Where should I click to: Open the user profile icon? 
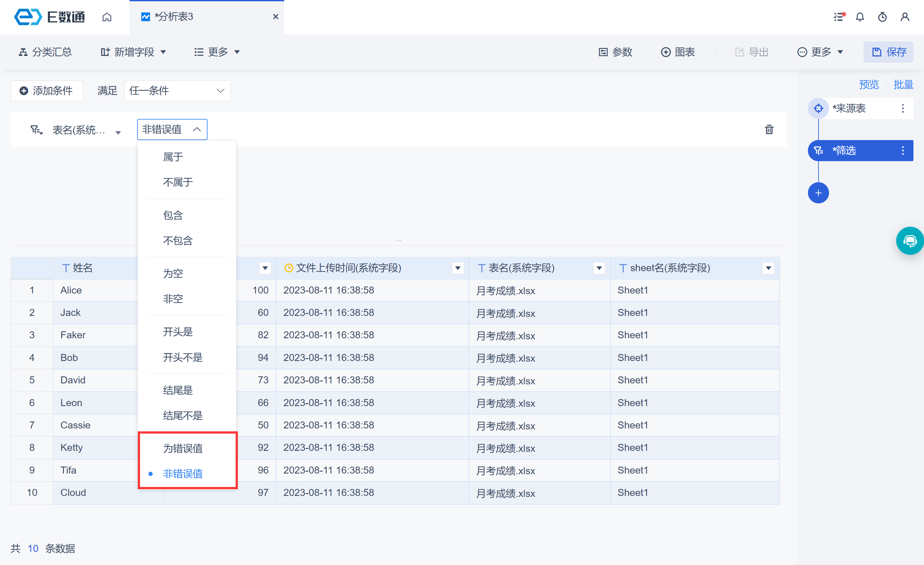905,17
